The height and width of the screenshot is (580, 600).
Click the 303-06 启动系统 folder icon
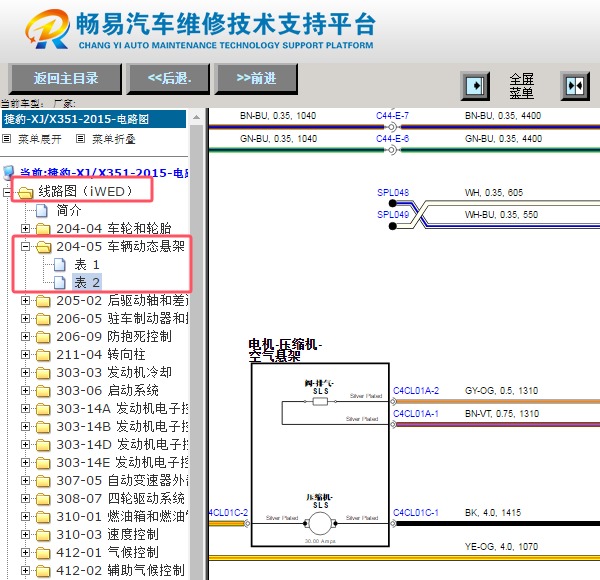(x=43, y=391)
